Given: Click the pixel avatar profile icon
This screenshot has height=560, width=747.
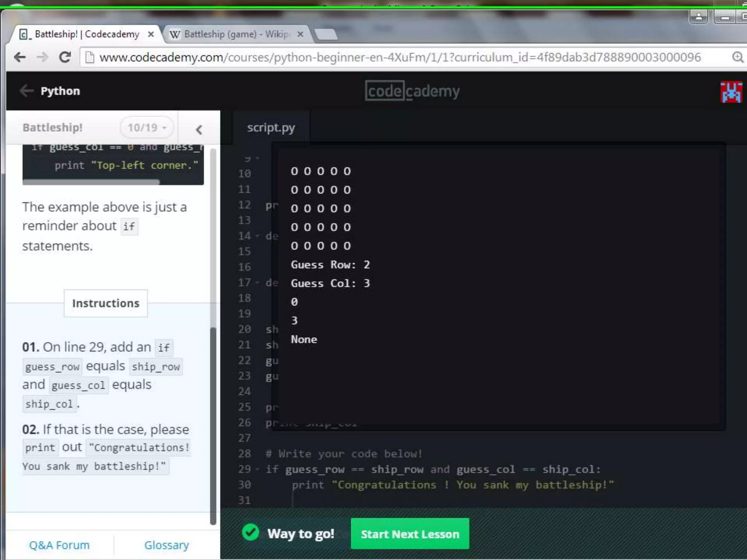Looking at the screenshot, I should 731,92.
